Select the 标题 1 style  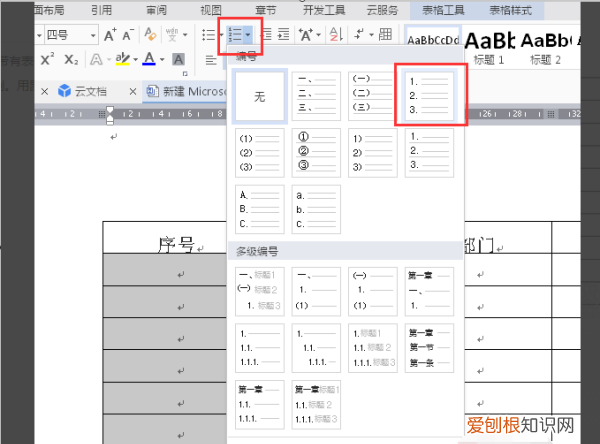click(x=489, y=48)
